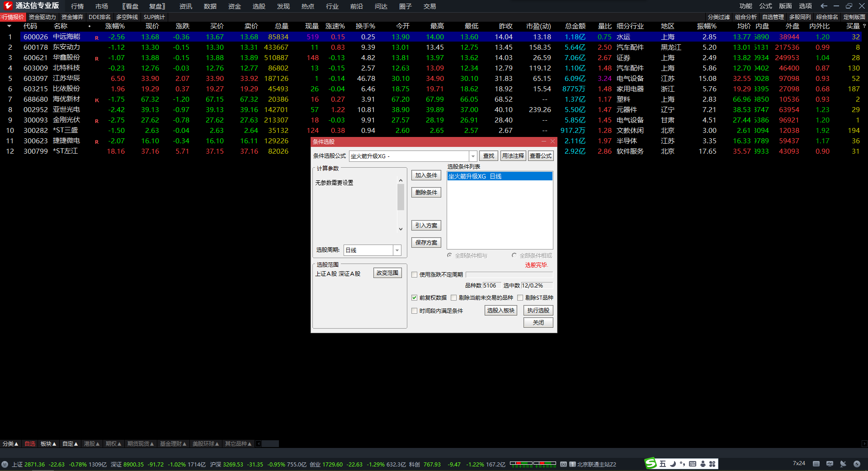868x471 pixels.
Task: Click the lightning bolt icon in status bar
Action: pos(857,464)
